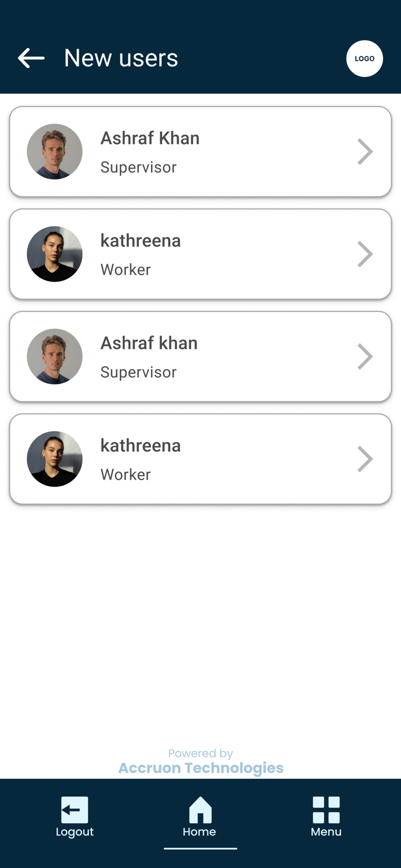
Task: Expand kathreena's worker entry via chevron
Action: pos(365,253)
